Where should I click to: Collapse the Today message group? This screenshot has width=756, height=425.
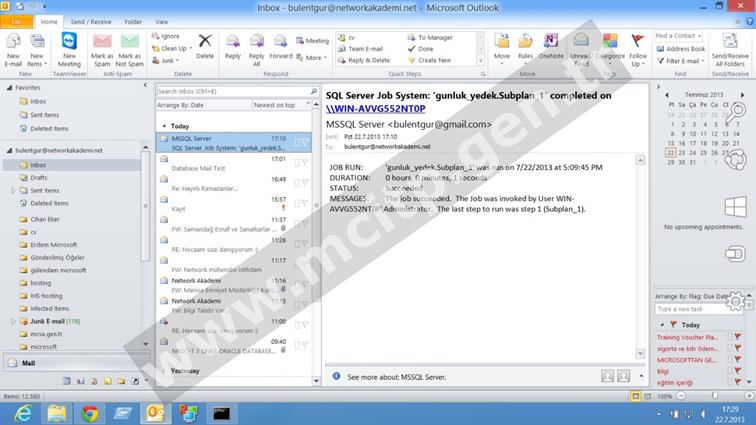coord(164,126)
